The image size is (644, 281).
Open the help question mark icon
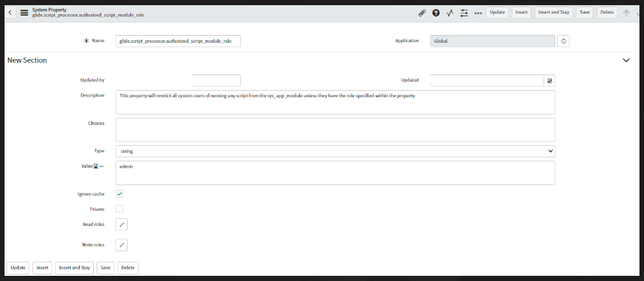tap(436, 13)
